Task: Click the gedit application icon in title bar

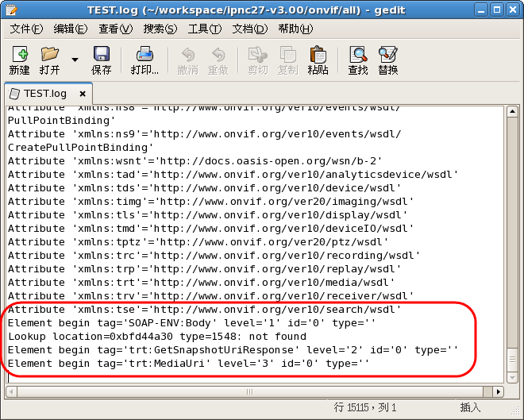Action: coord(10,10)
